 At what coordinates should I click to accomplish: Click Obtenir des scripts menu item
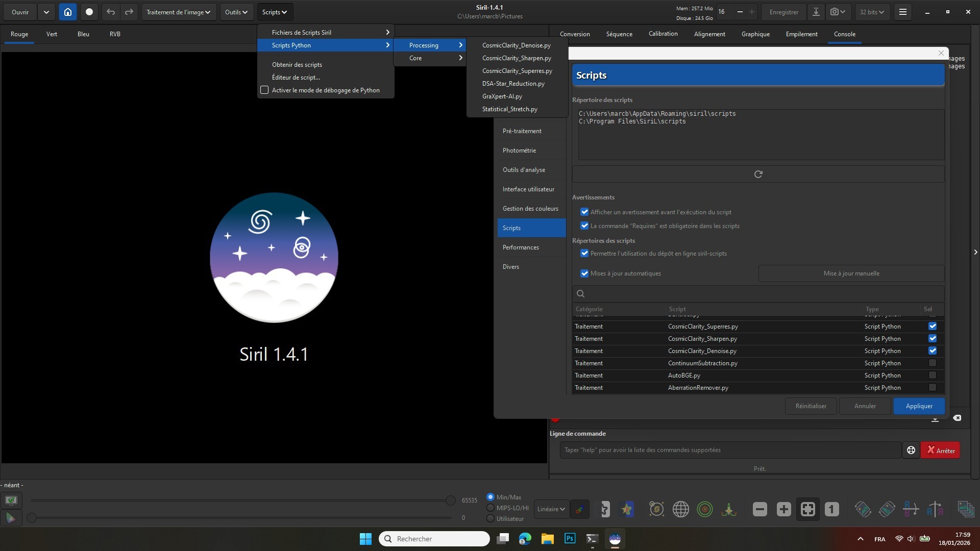click(326, 65)
